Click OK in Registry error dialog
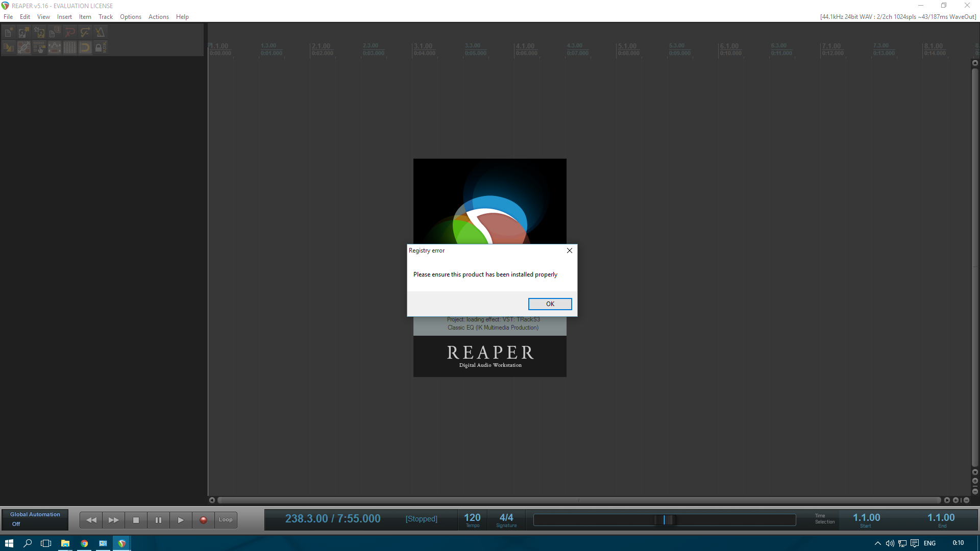This screenshot has height=551, width=980. 550,304
